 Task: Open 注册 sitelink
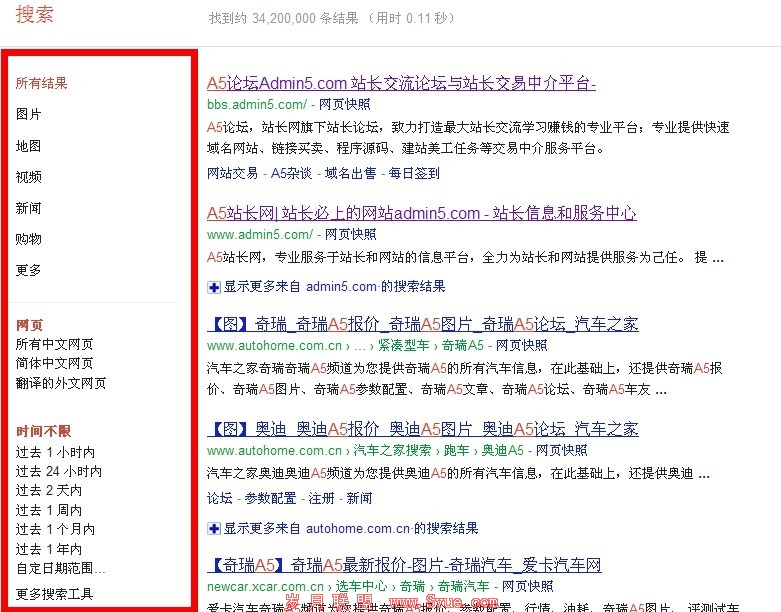point(321,498)
